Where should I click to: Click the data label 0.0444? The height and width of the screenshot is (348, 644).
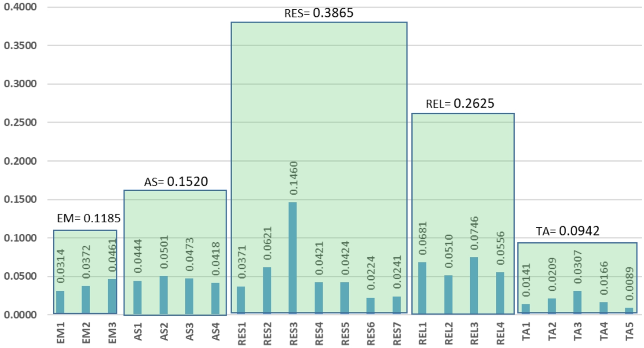[x=139, y=256]
